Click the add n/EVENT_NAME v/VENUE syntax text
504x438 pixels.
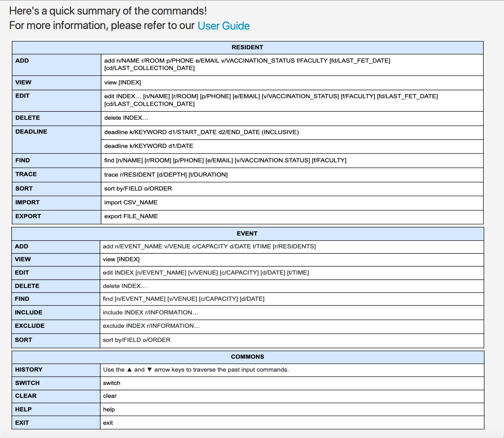click(x=209, y=247)
